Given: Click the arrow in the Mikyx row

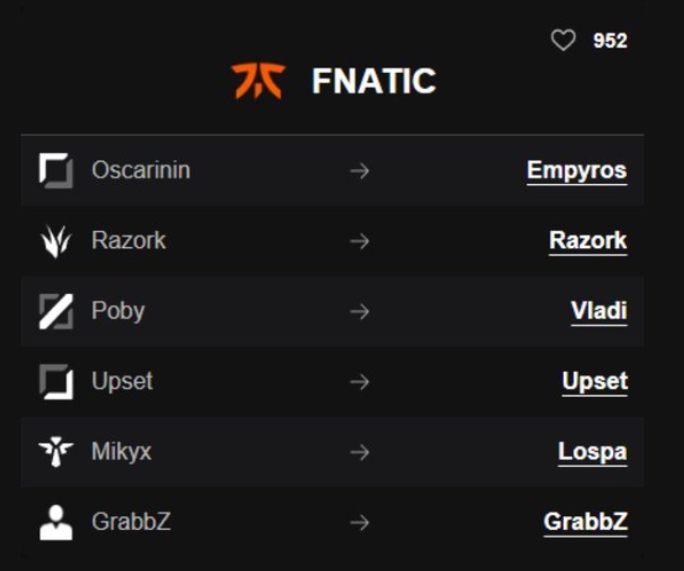Looking at the screenshot, I should [360, 452].
